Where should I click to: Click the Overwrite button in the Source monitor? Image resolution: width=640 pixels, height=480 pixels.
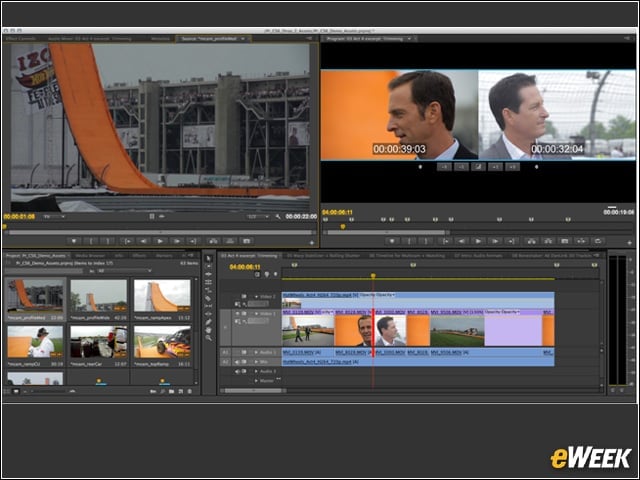point(230,241)
